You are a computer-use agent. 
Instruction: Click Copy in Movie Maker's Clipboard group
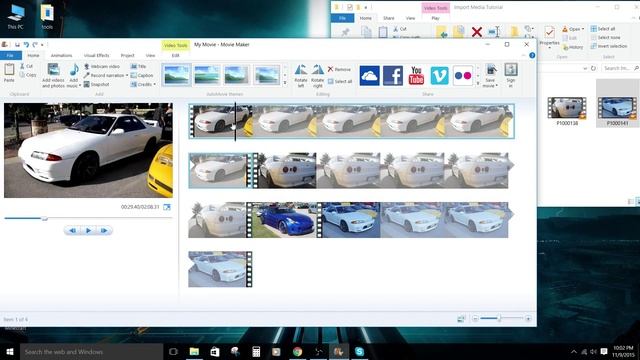pos(28,75)
